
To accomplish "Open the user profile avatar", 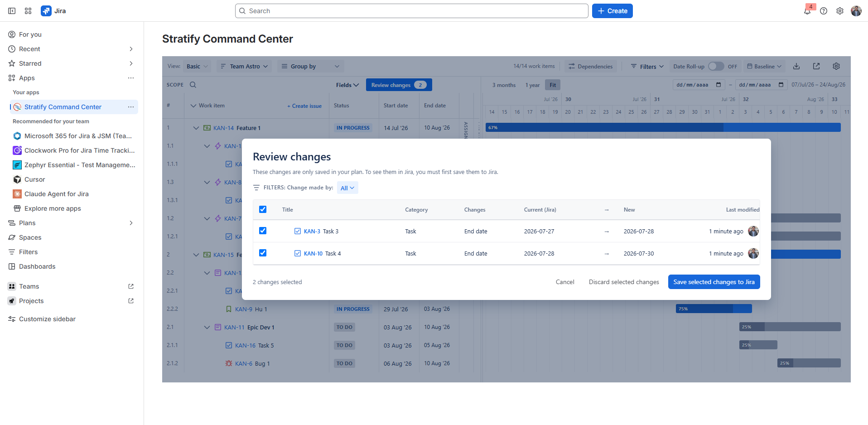I will point(856,11).
